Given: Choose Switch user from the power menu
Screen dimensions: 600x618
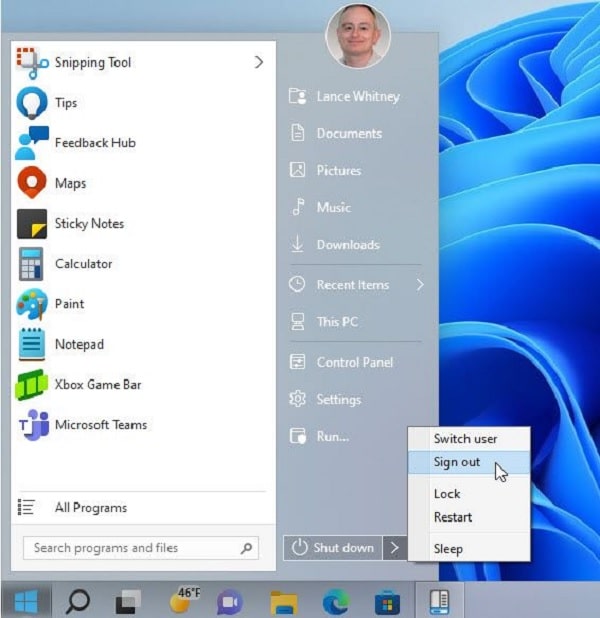Looking at the screenshot, I should (469, 439).
